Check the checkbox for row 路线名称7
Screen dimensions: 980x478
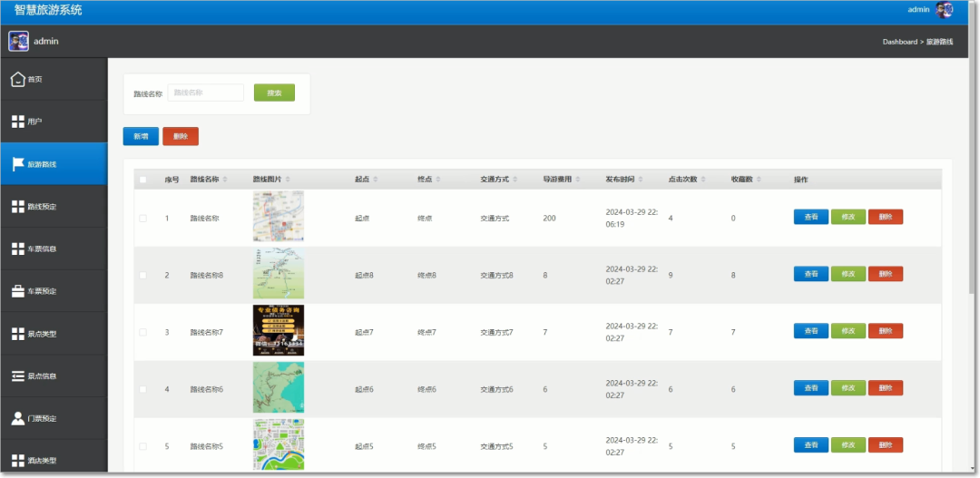coord(143,332)
